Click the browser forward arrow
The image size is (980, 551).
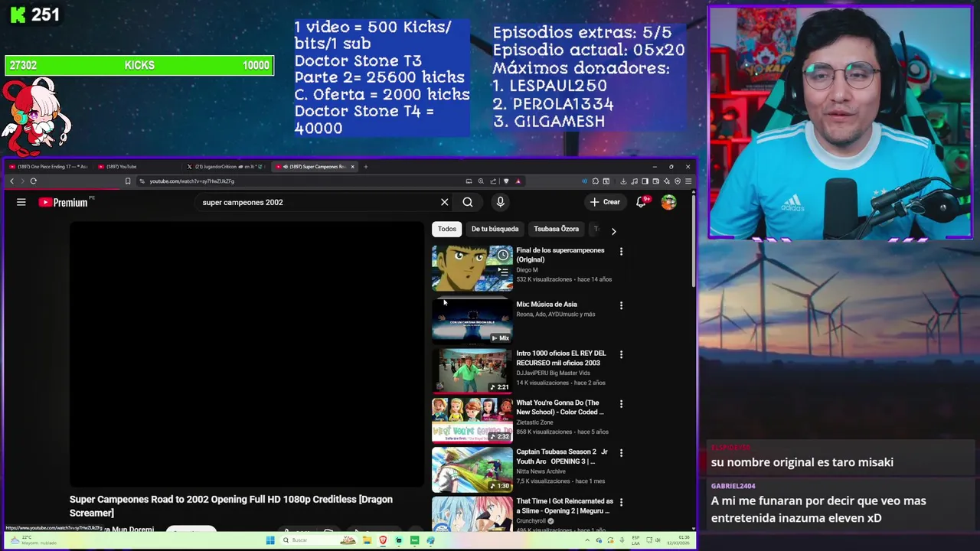[x=22, y=181]
